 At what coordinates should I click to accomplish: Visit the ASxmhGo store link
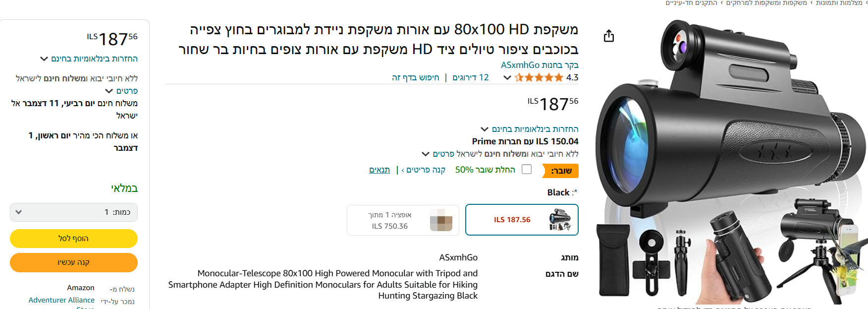click(540, 65)
